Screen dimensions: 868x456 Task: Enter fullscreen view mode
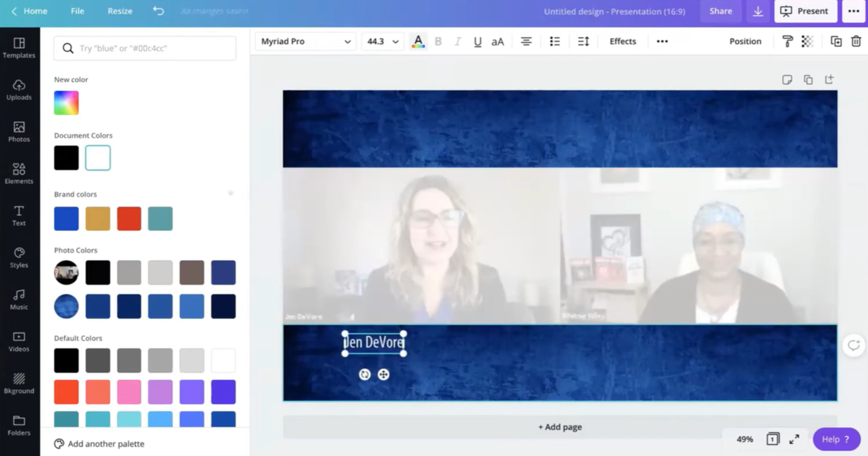click(x=794, y=439)
